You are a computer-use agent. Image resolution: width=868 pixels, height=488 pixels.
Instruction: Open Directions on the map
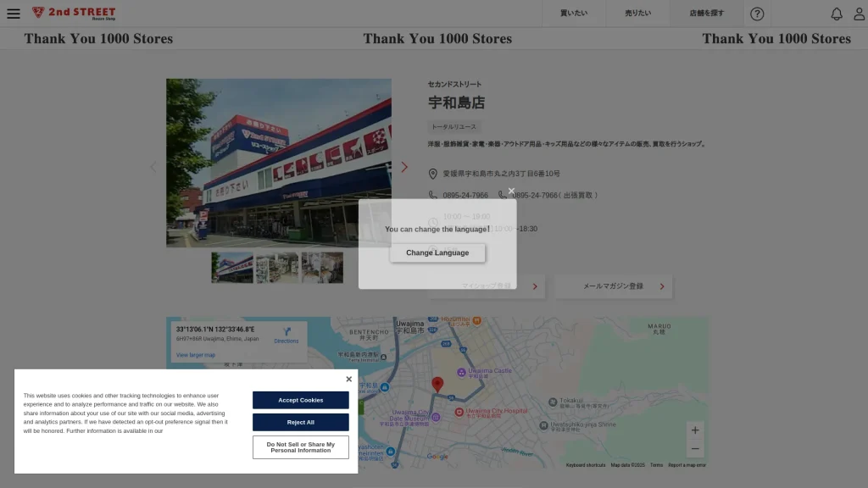click(287, 335)
